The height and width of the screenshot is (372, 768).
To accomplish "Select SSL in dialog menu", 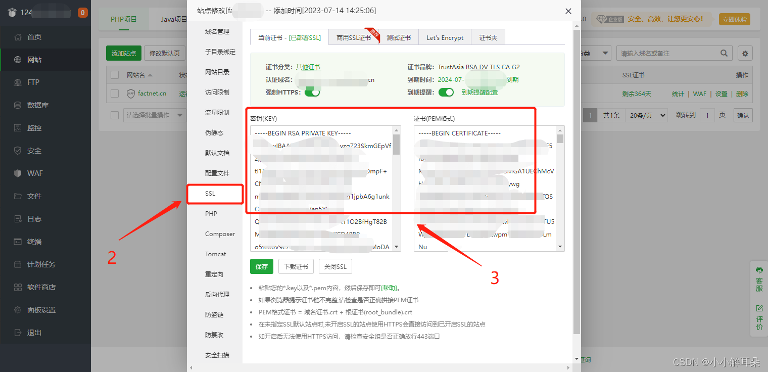I will point(215,194).
